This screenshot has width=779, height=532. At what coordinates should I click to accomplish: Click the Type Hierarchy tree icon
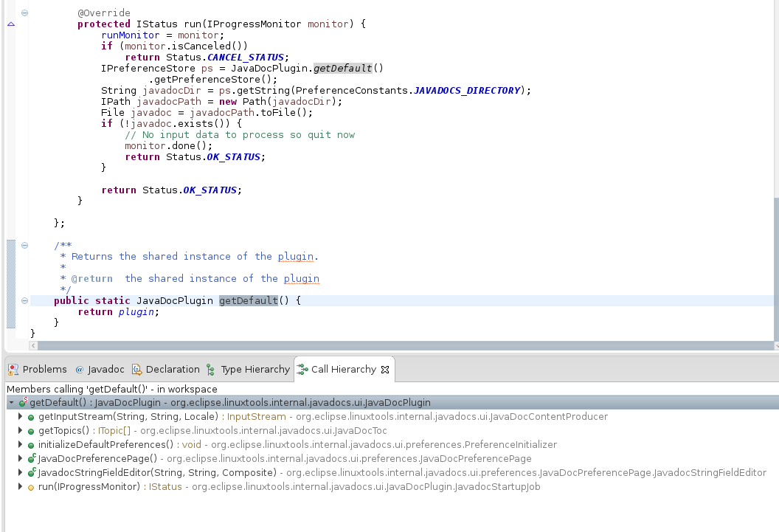(209, 369)
